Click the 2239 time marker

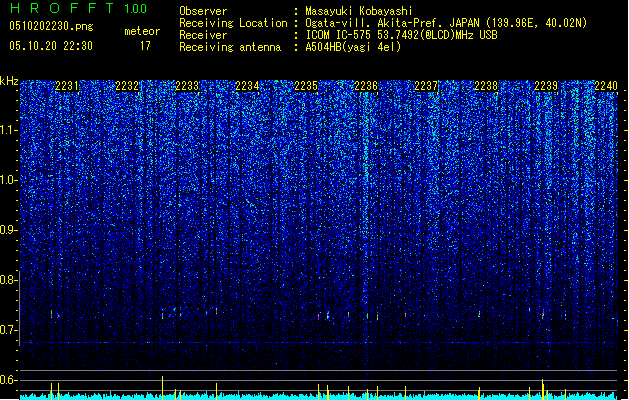pos(546,86)
